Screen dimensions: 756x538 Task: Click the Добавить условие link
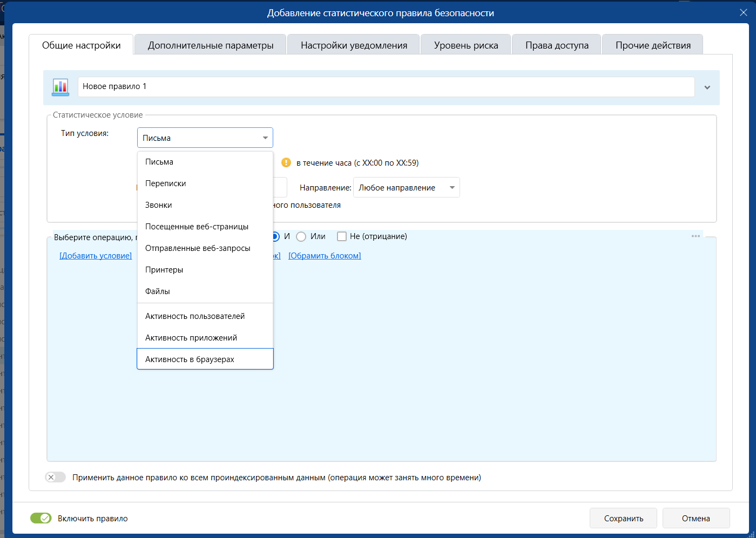coord(96,256)
